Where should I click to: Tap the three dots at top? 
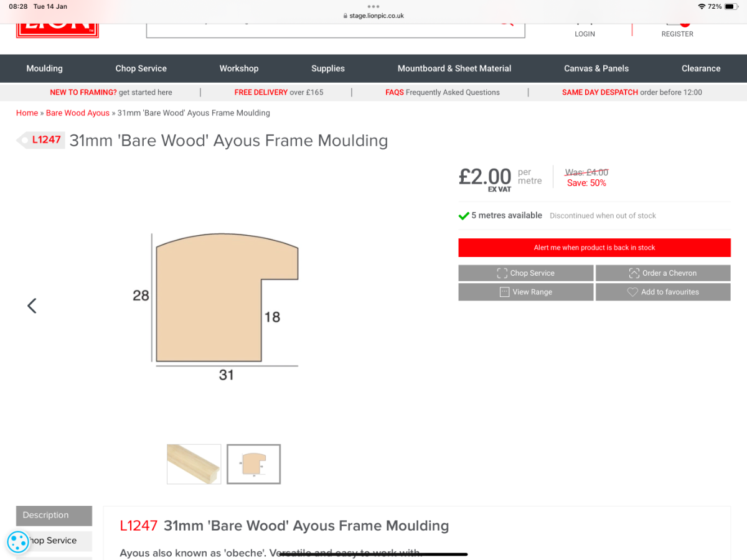374,7
